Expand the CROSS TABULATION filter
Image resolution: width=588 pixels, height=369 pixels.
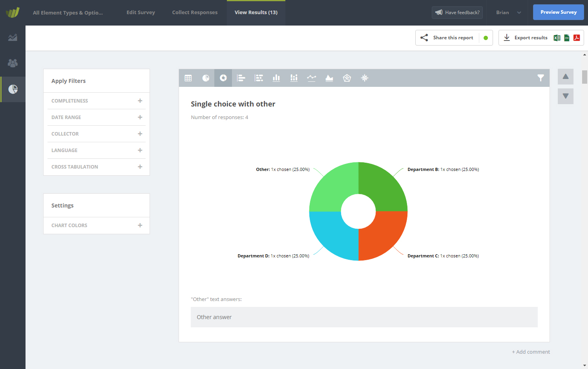coord(97,167)
